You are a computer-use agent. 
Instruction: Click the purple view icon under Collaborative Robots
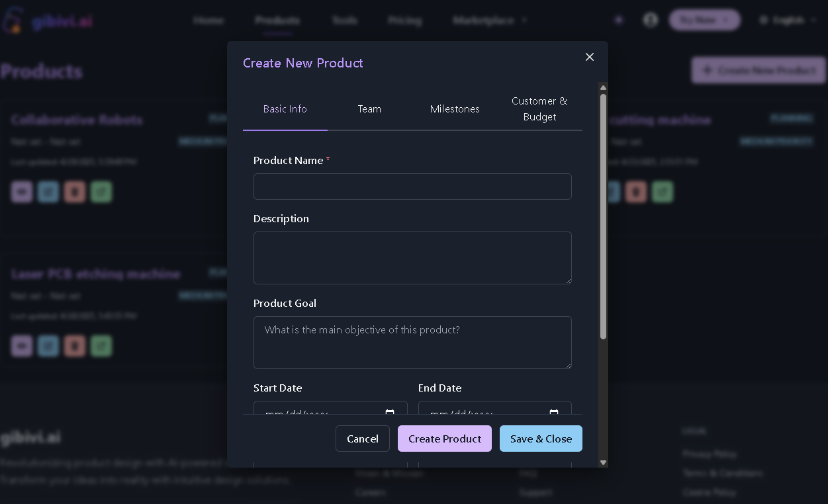pos(22,192)
